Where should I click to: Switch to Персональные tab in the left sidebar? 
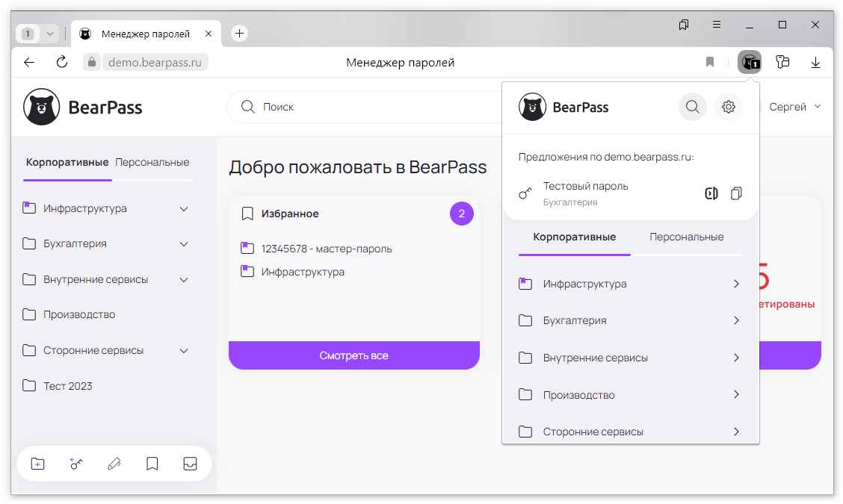(152, 162)
